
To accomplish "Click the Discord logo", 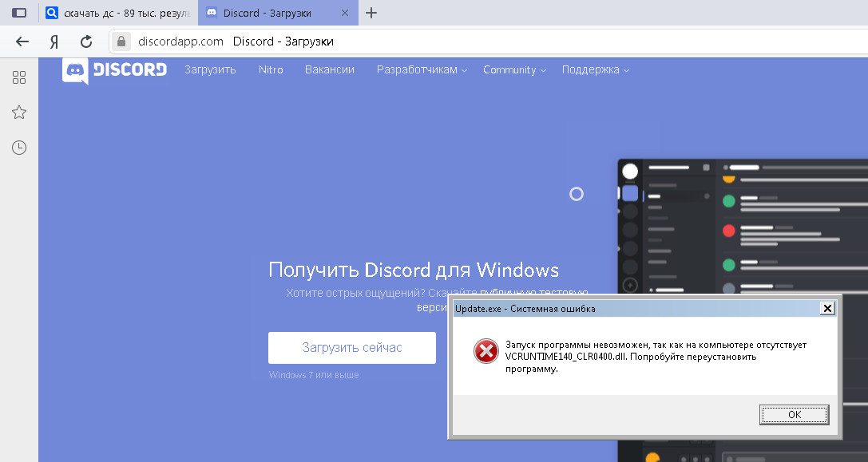I will 114,70.
